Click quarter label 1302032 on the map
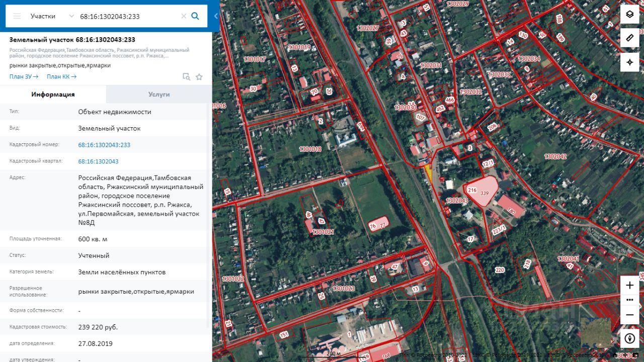 [471, 92]
